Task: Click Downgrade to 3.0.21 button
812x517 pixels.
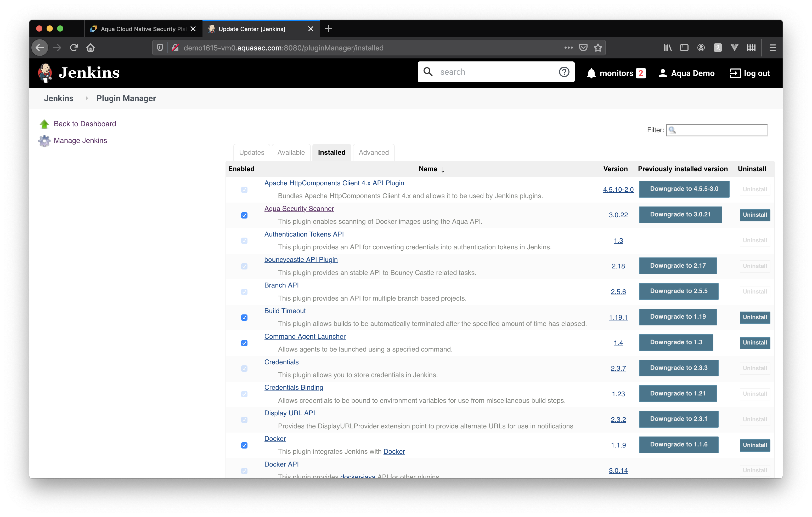Action: tap(679, 214)
